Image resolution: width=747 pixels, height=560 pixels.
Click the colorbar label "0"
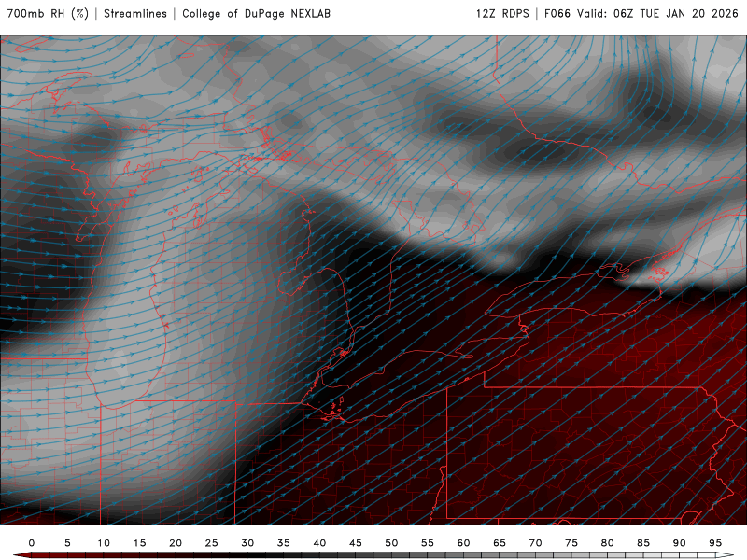click(x=32, y=543)
